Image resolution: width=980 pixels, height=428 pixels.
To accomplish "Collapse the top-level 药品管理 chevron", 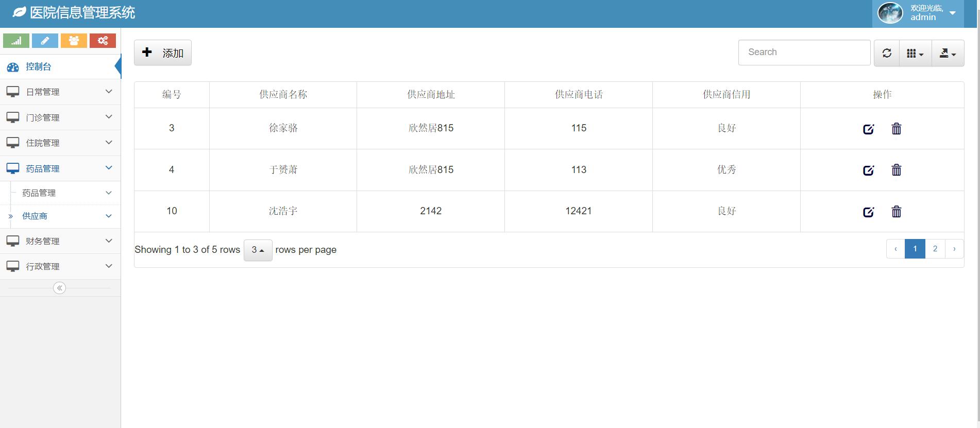I will pyautogui.click(x=109, y=168).
